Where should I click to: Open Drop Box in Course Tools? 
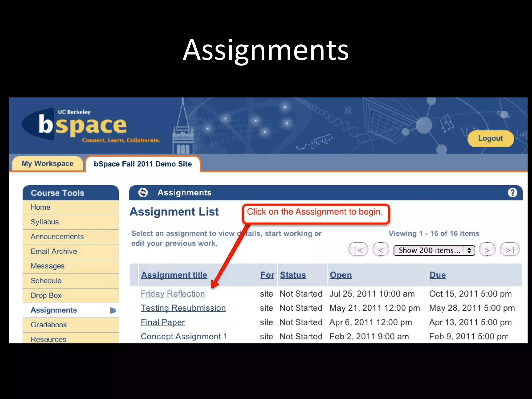pos(71,295)
